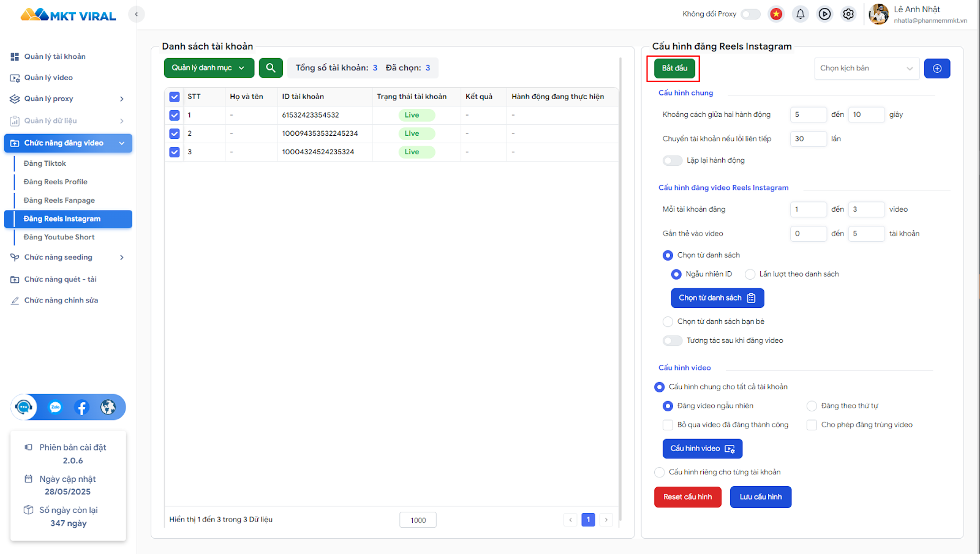Click the Chức năng seeding sprout icon
980x554 pixels.
pos(15,258)
